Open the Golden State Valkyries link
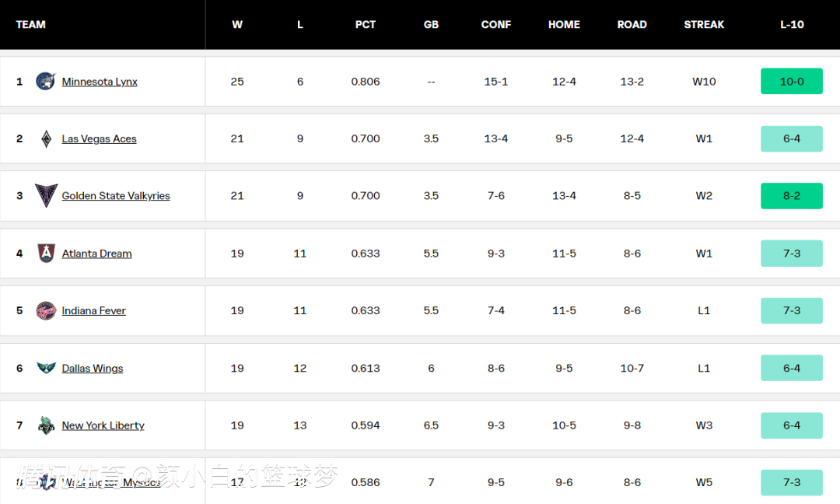Viewport: 840px width, 504px height. point(116,195)
